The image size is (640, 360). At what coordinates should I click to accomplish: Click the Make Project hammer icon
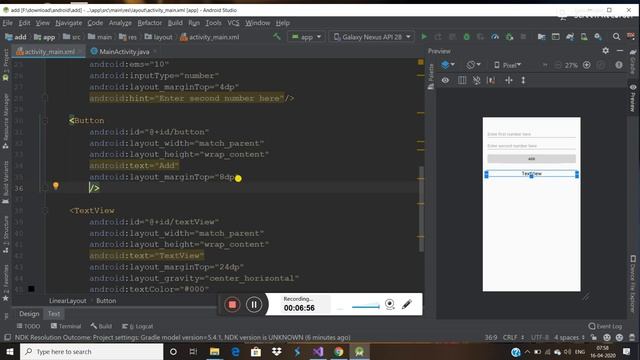click(277, 37)
